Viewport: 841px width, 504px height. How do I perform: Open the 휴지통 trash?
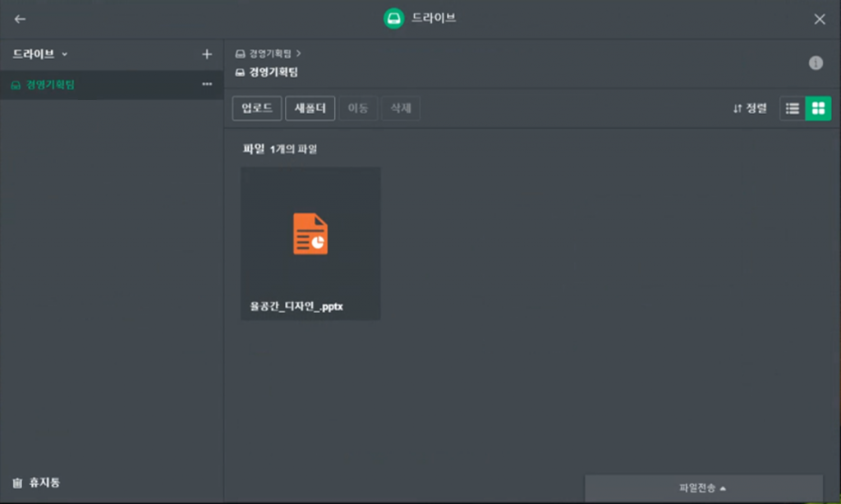pyautogui.click(x=37, y=482)
